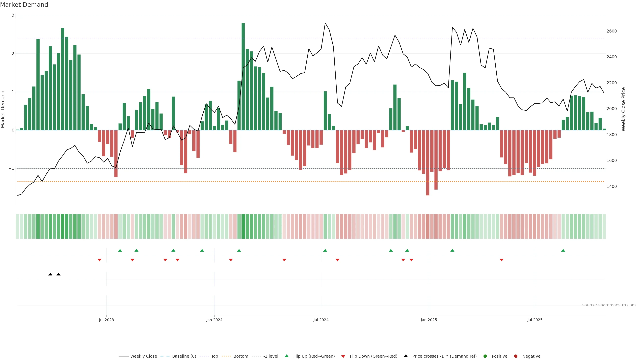The height and width of the screenshot is (362, 644).
Task: Click the Jan 2024 x-axis label
Action: click(214, 320)
